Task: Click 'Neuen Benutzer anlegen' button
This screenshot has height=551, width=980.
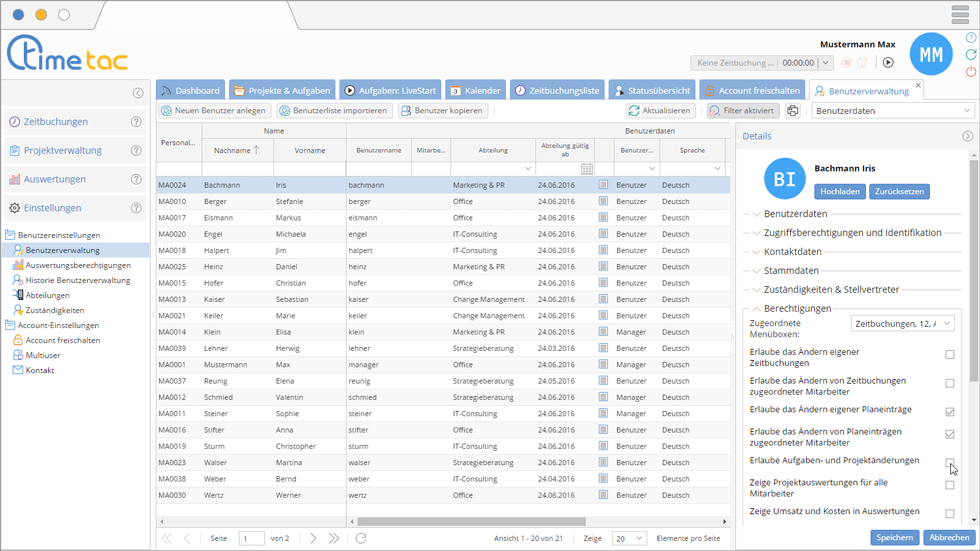Action: 214,111
